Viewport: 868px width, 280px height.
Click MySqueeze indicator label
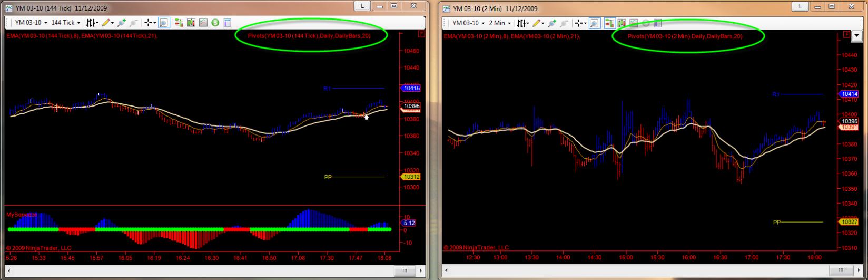(x=22, y=215)
